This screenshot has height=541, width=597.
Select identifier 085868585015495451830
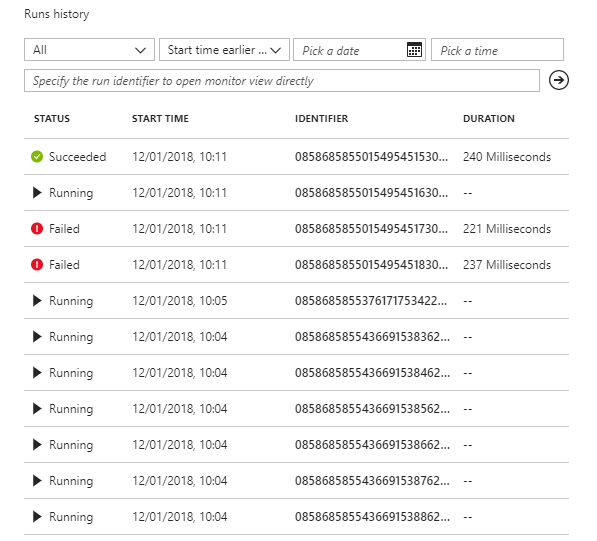tap(371, 265)
